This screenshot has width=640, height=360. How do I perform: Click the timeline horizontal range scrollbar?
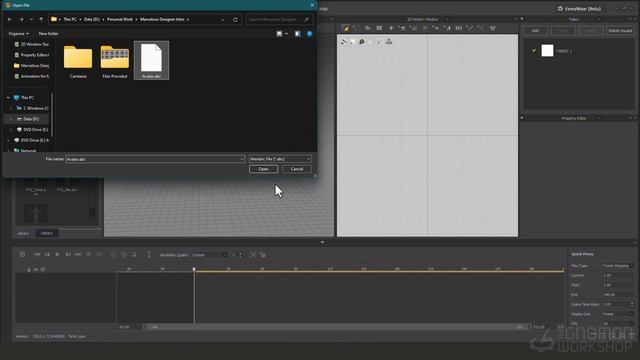tap(337, 327)
